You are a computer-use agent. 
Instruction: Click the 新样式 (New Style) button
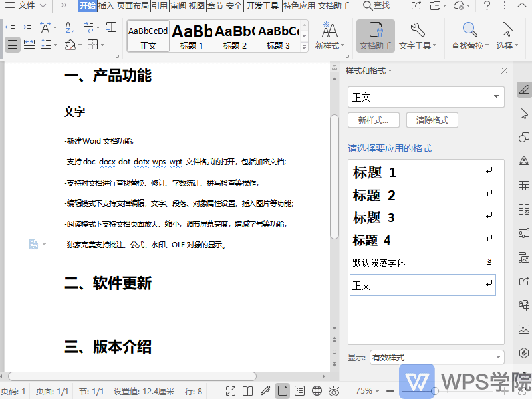372,120
